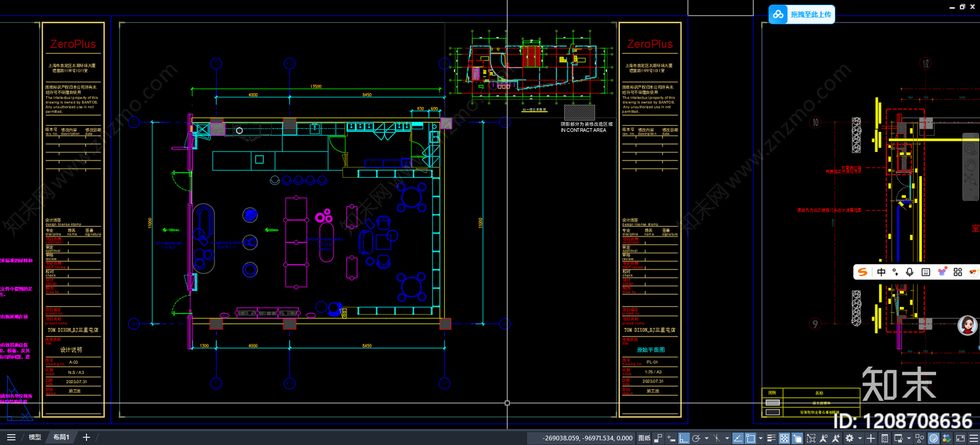Open workspace switching dropdown arrow
This screenshot has height=445, width=980.
tap(860, 438)
